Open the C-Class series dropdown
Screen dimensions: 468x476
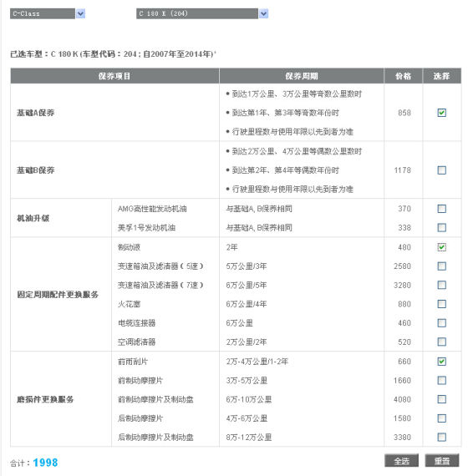coord(48,13)
